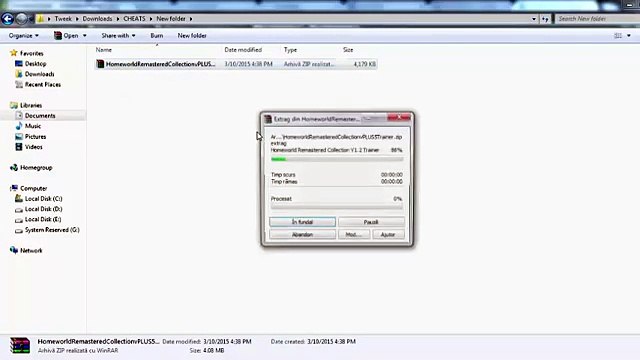Click the Open button in toolbar
This screenshot has height=360, width=640.
click(66, 36)
